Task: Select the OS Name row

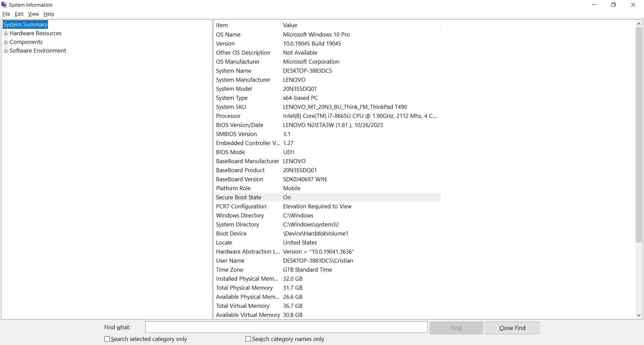Action: pyautogui.click(x=327, y=34)
